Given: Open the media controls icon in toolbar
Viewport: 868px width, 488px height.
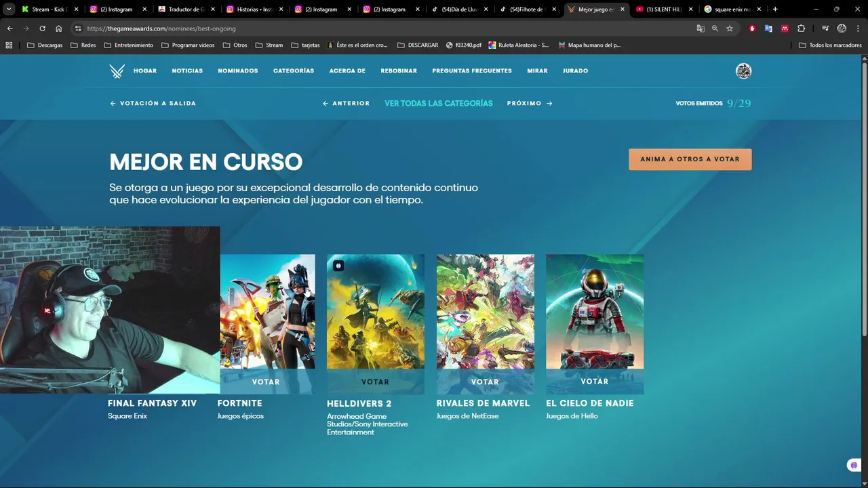Looking at the screenshot, I should [x=825, y=28].
